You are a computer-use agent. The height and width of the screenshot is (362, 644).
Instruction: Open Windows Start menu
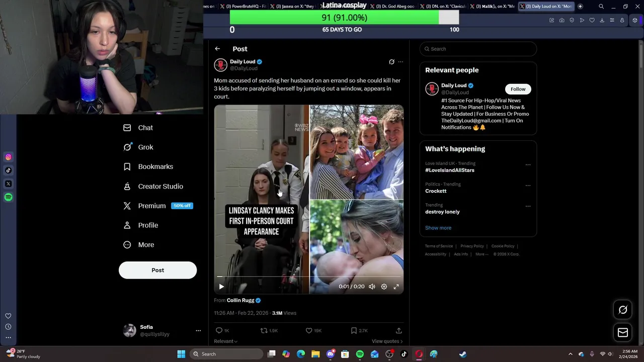[x=181, y=354]
